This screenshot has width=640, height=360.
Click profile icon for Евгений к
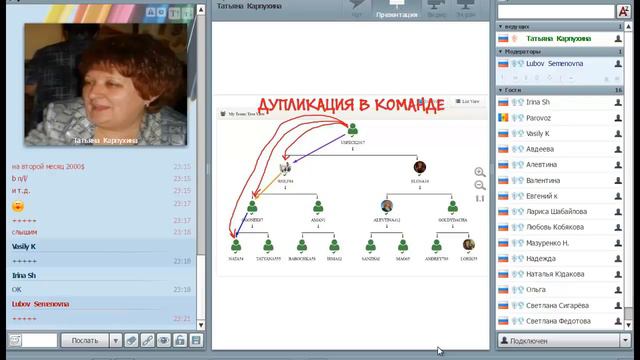(618, 196)
